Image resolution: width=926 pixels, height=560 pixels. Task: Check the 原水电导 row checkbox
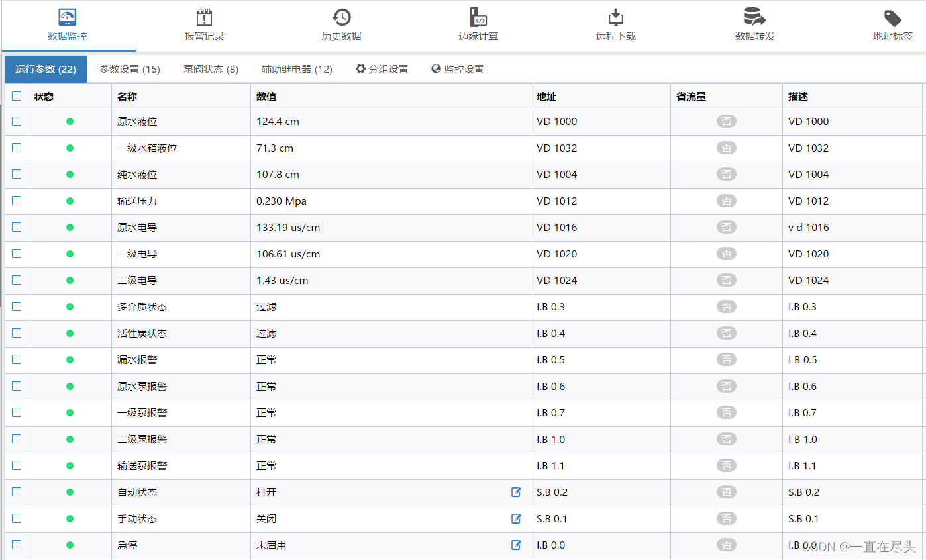click(17, 227)
